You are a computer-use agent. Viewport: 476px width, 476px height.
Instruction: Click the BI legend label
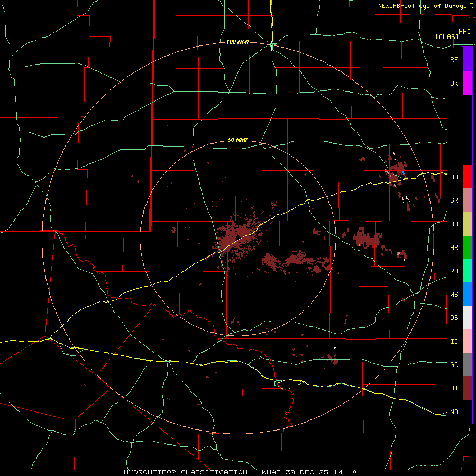point(454,388)
